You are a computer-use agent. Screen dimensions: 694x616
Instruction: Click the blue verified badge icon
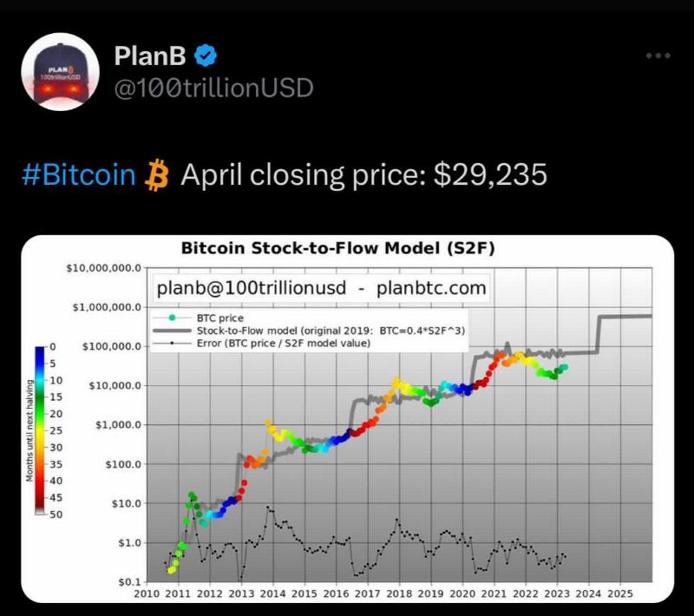tap(206, 56)
